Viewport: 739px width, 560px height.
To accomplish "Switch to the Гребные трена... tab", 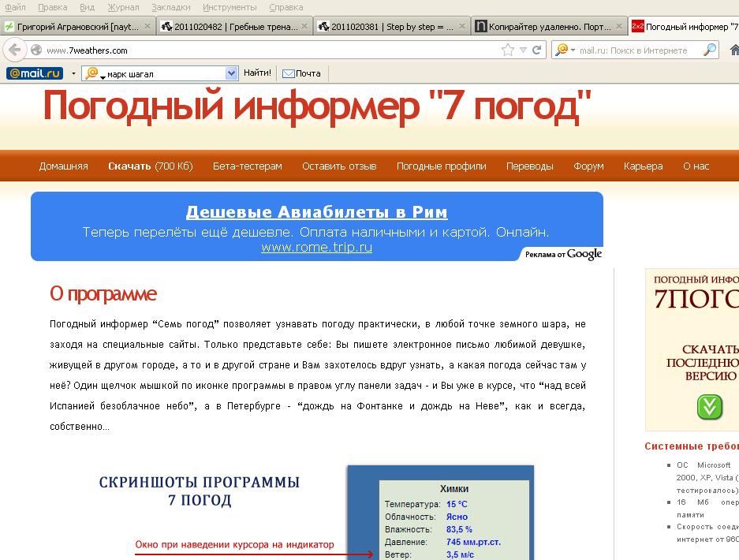I will pyautogui.click(x=233, y=27).
